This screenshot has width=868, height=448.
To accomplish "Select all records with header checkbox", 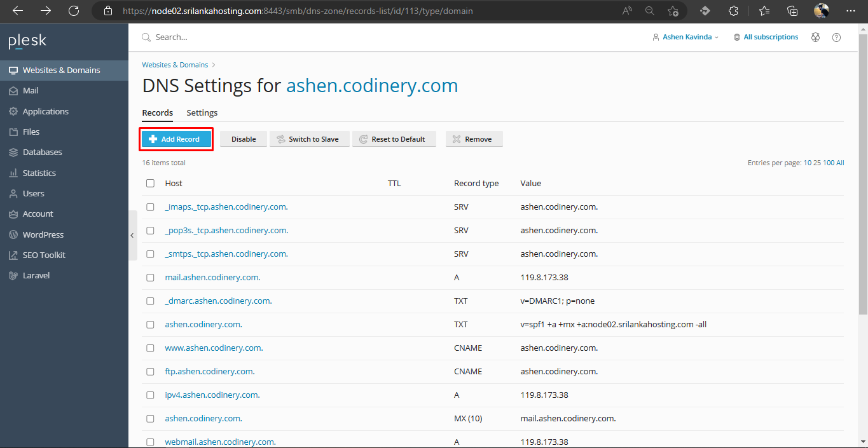I will (x=151, y=183).
